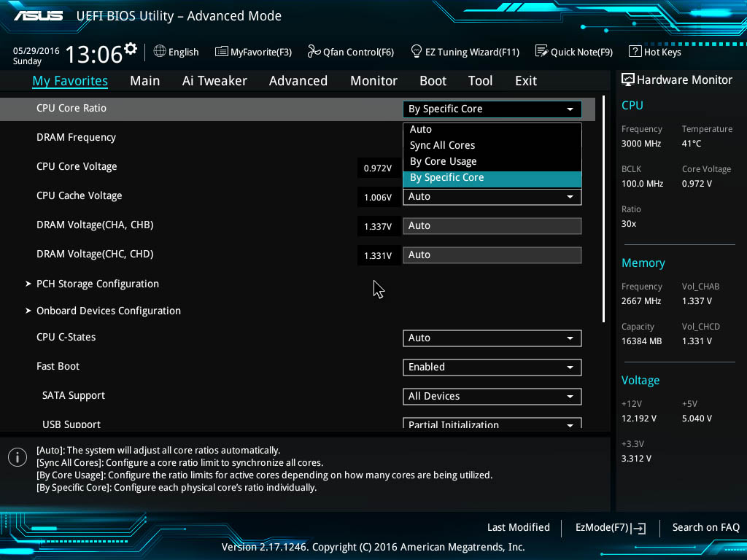Image resolution: width=747 pixels, height=560 pixels.
Task: Click the EzMode exit arrow icon
Action: (x=638, y=528)
